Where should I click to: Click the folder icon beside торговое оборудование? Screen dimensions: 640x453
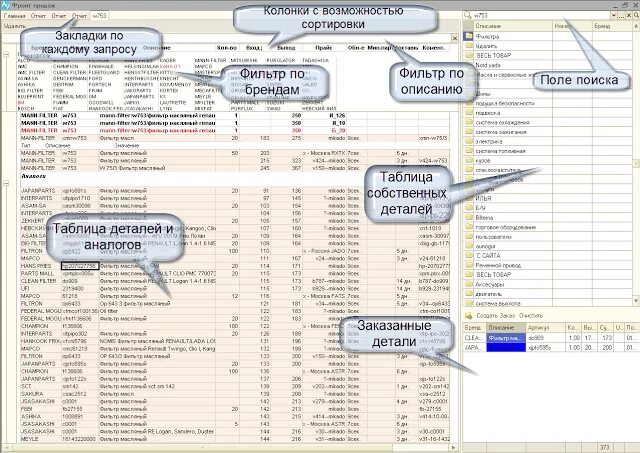469,227
